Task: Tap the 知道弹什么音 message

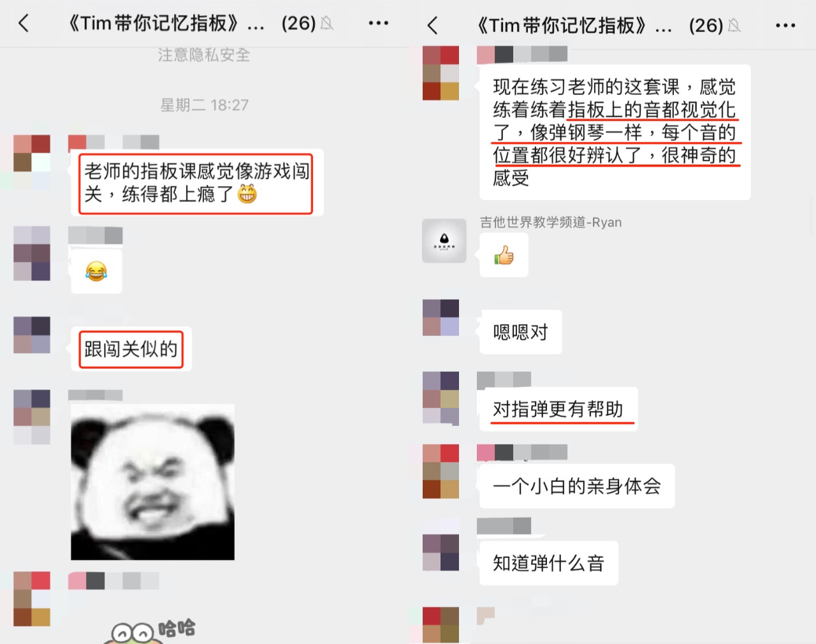Action: pyautogui.click(x=549, y=563)
